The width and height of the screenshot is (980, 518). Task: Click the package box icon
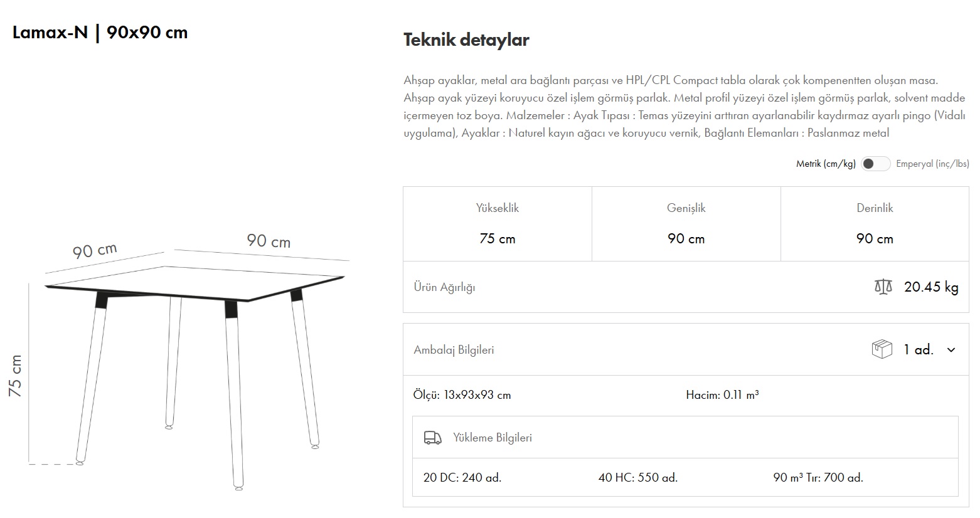pyautogui.click(x=881, y=349)
